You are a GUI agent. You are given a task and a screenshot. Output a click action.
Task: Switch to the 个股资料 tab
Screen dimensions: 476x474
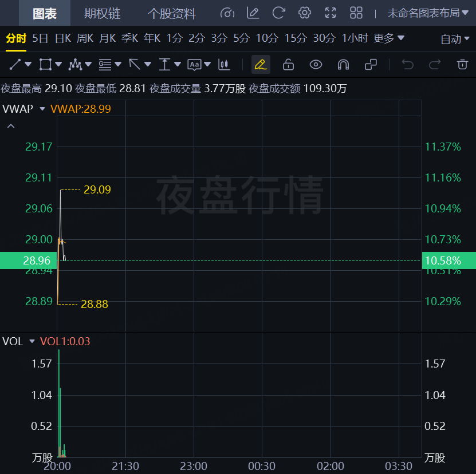click(x=171, y=13)
